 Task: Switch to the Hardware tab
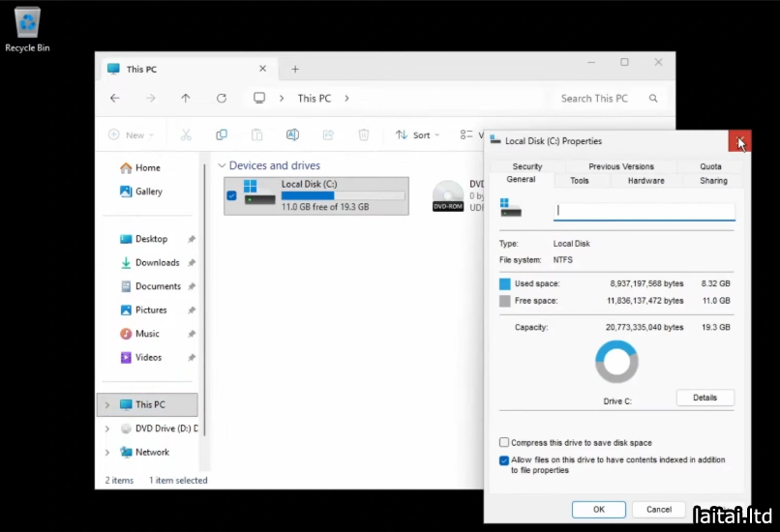645,181
